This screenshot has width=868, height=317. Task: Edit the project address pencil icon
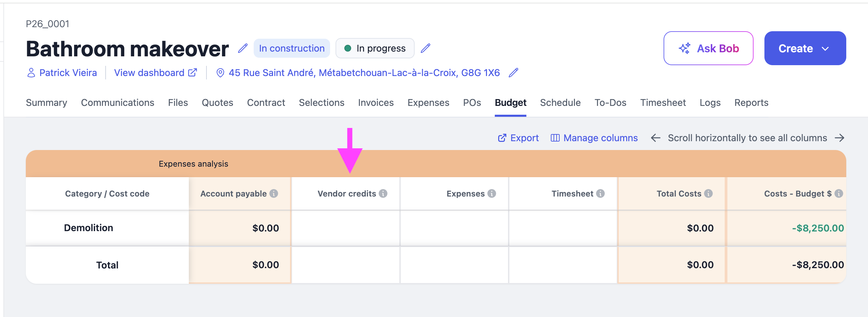(513, 73)
